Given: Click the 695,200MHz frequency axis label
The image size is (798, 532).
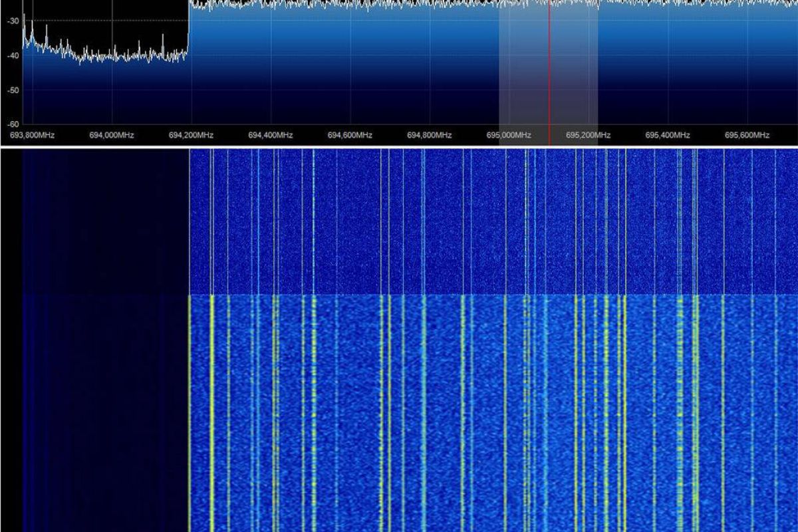Looking at the screenshot, I should tap(588, 135).
